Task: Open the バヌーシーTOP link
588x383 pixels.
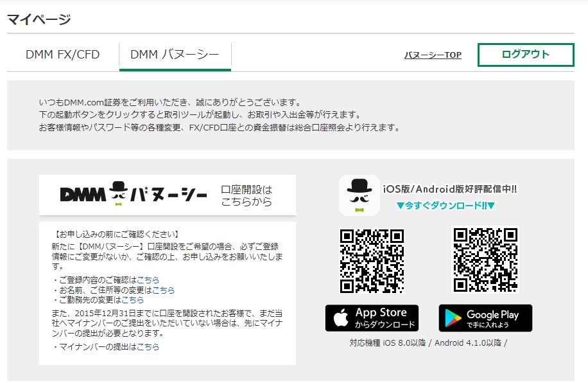Action: (x=433, y=55)
